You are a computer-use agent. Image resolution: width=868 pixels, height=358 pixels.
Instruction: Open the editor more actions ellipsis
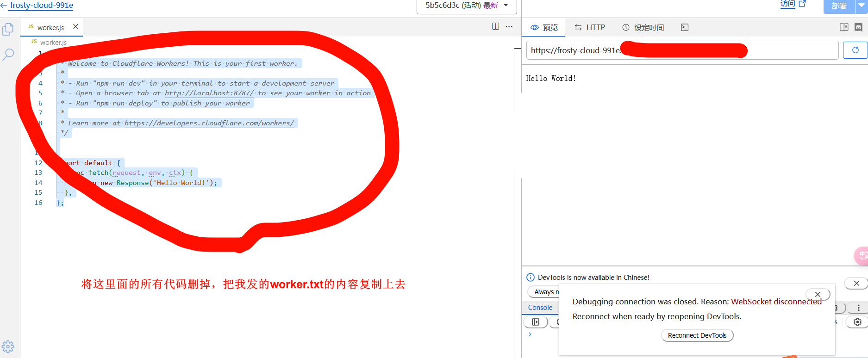pos(509,26)
